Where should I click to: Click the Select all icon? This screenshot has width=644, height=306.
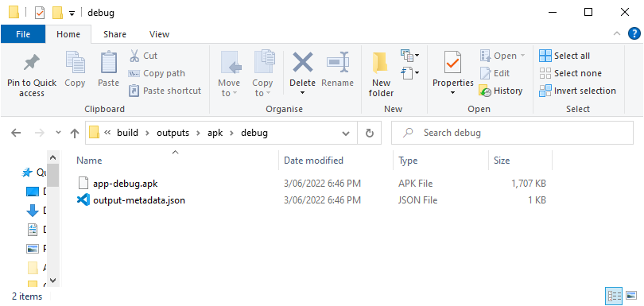tap(545, 56)
